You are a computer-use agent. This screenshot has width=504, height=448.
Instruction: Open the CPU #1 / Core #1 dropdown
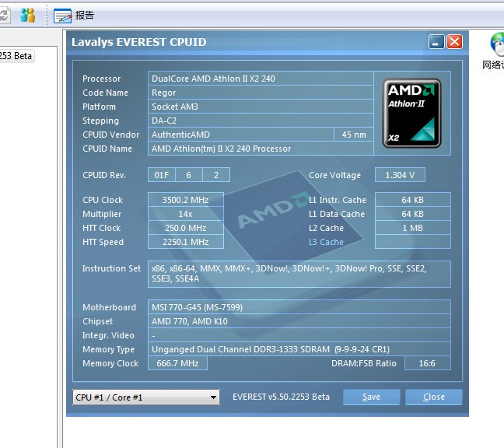click(x=146, y=397)
